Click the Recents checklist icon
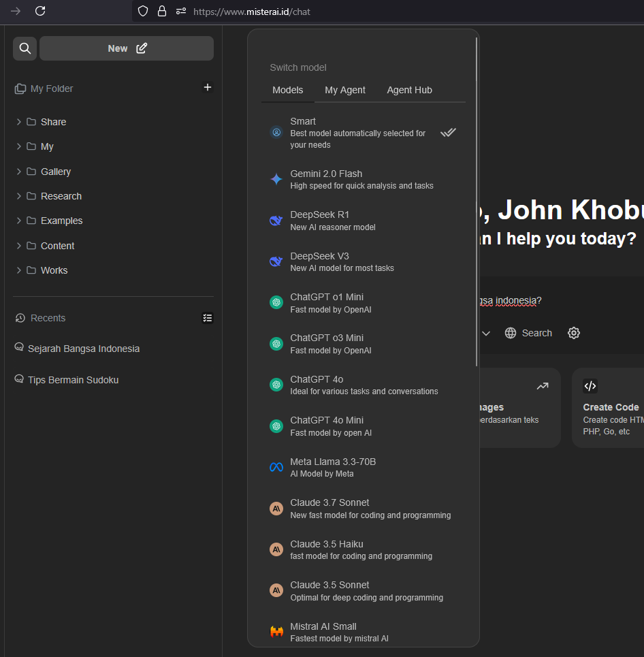Screen dimensions: 644x657 point(208,318)
